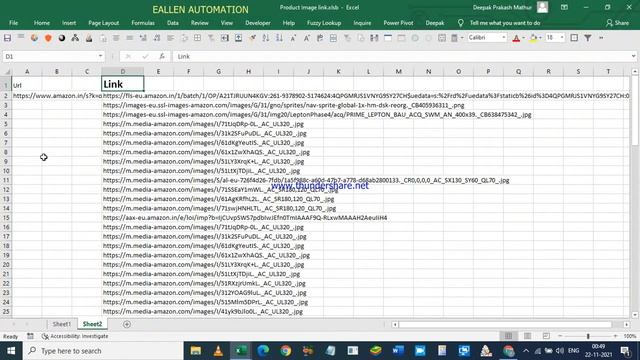The width and height of the screenshot is (640, 360).
Task: Click the macro recording icon in status bar
Action: [x=30, y=336]
